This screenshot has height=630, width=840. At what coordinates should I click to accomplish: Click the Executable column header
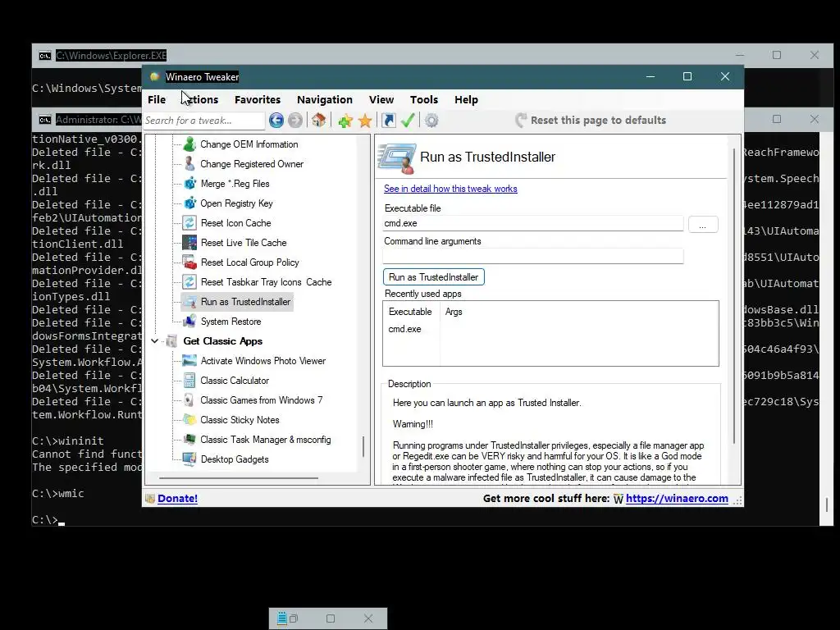point(411,312)
